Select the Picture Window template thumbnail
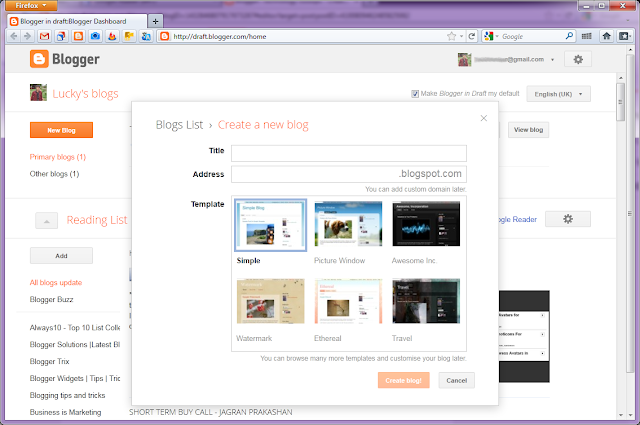640x425 pixels. (348, 224)
